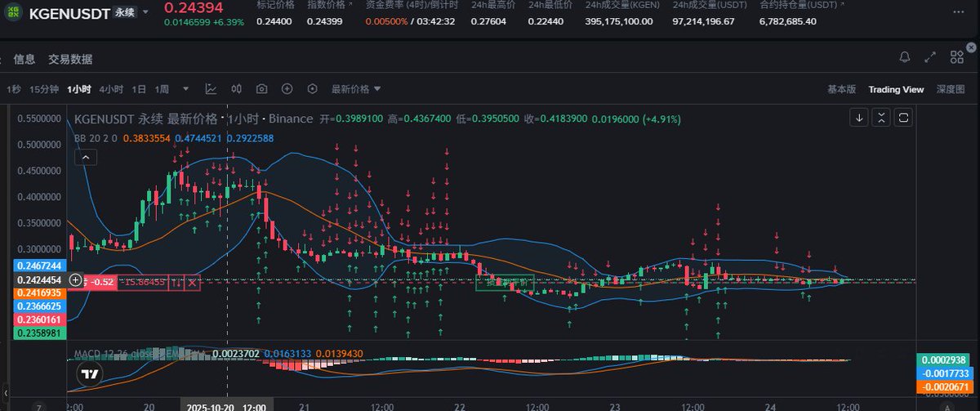Select the 1日 timeframe
This screenshot has width=980, height=411.
pyautogui.click(x=139, y=89)
